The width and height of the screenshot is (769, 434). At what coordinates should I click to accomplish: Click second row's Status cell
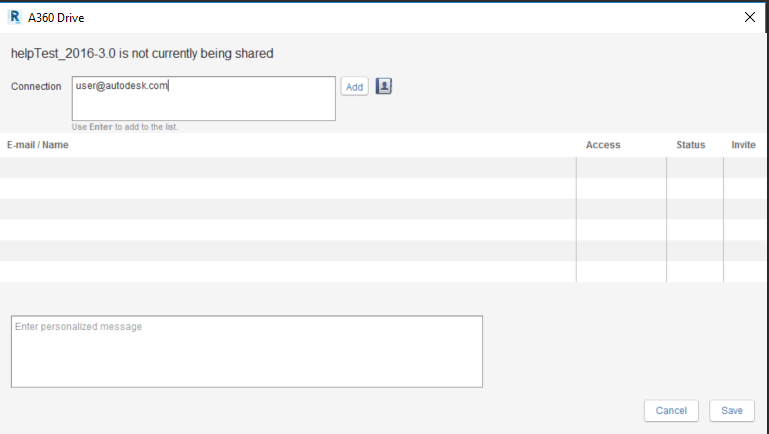(694, 188)
